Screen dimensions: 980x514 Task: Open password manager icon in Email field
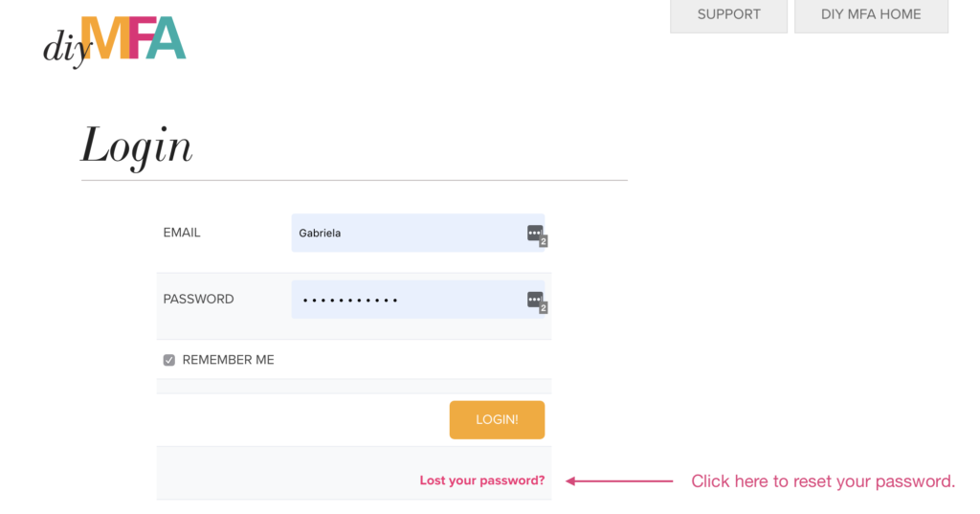[x=534, y=233]
